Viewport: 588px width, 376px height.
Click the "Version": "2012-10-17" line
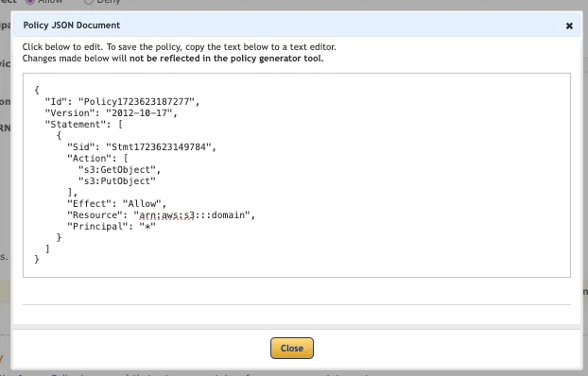[x=111, y=112]
